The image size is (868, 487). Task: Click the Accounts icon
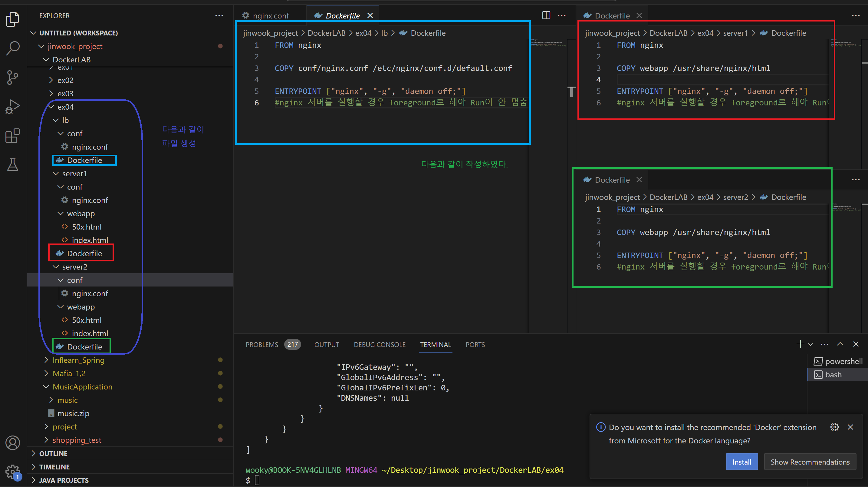coord(13,443)
